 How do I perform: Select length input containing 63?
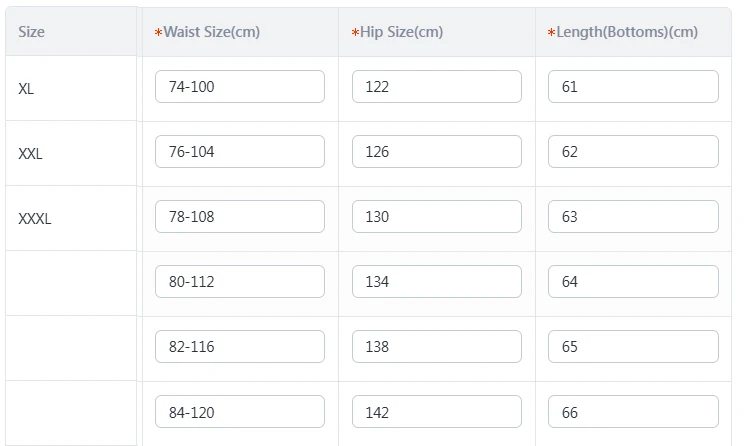(633, 217)
